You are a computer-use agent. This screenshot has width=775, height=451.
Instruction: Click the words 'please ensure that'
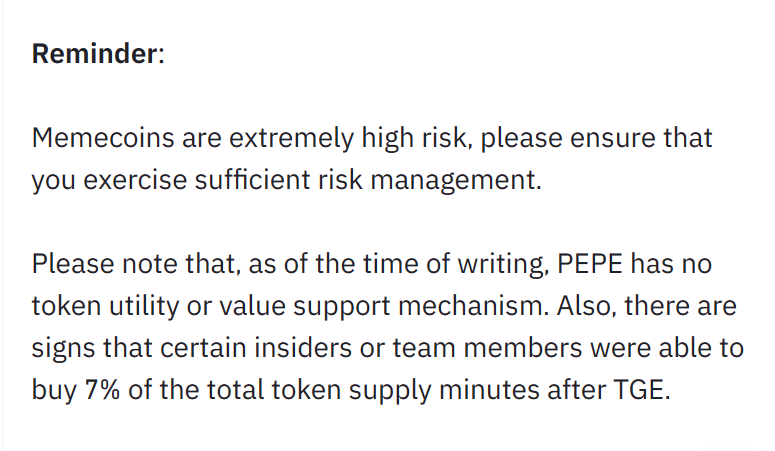pos(597,138)
